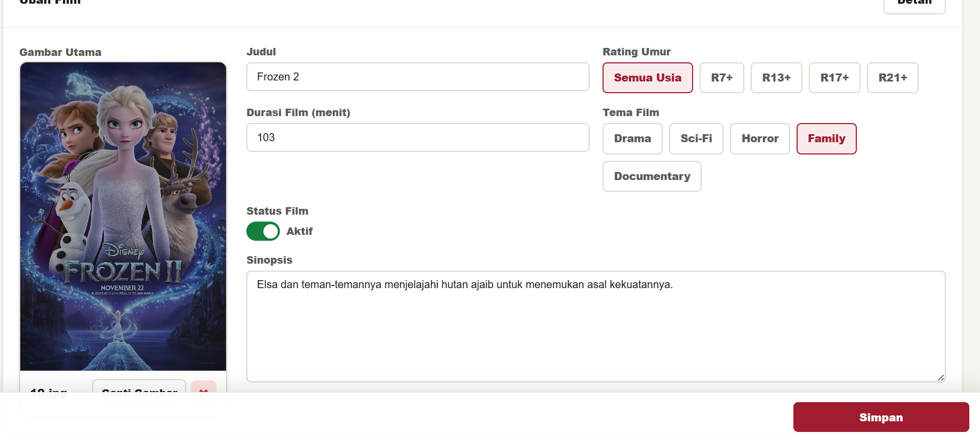This screenshot has width=980, height=441.
Task: Click the red remove image icon
Action: 203,388
